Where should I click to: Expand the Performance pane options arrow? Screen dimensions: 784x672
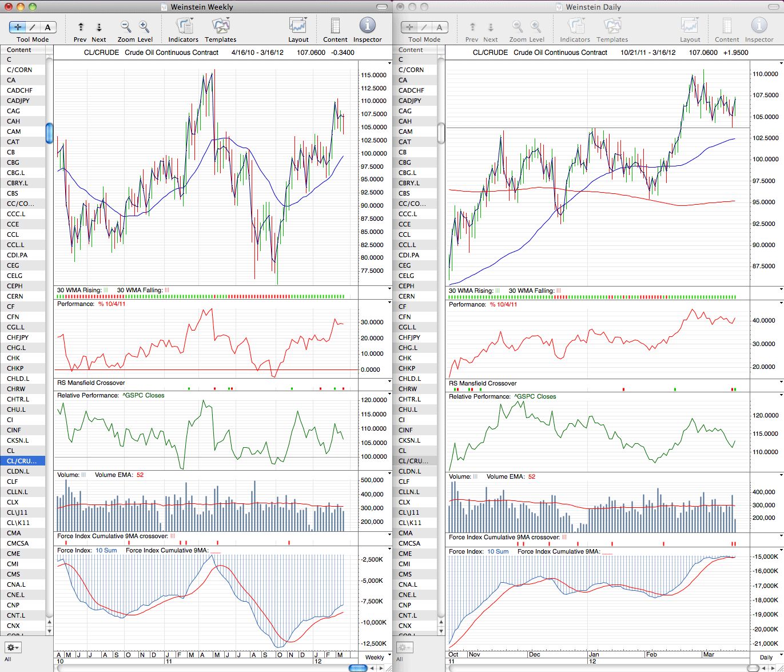click(389, 304)
